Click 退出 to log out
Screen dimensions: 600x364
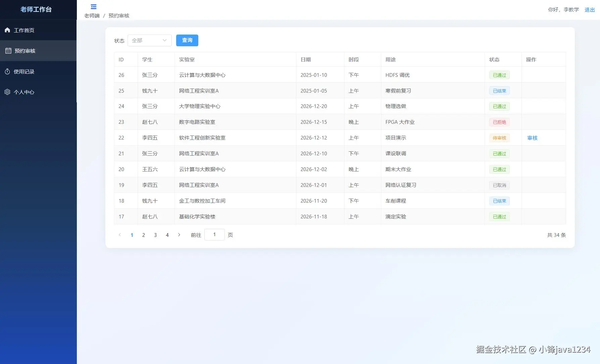coord(590,10)
